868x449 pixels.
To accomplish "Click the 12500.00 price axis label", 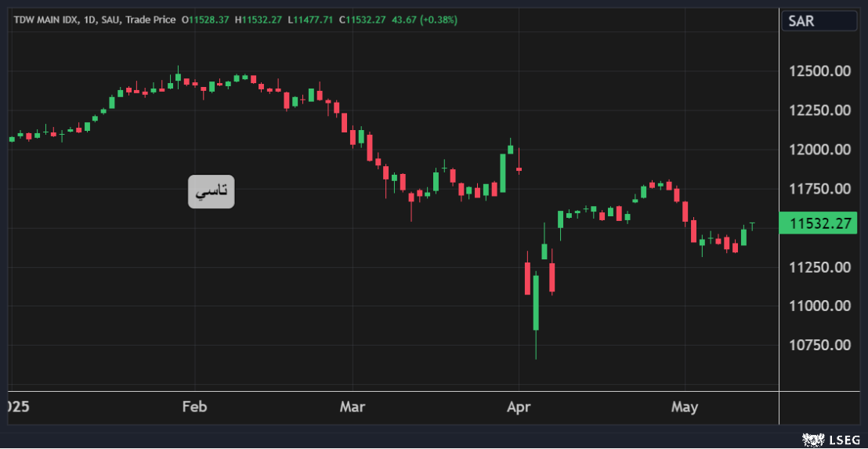I will (819, 71).
